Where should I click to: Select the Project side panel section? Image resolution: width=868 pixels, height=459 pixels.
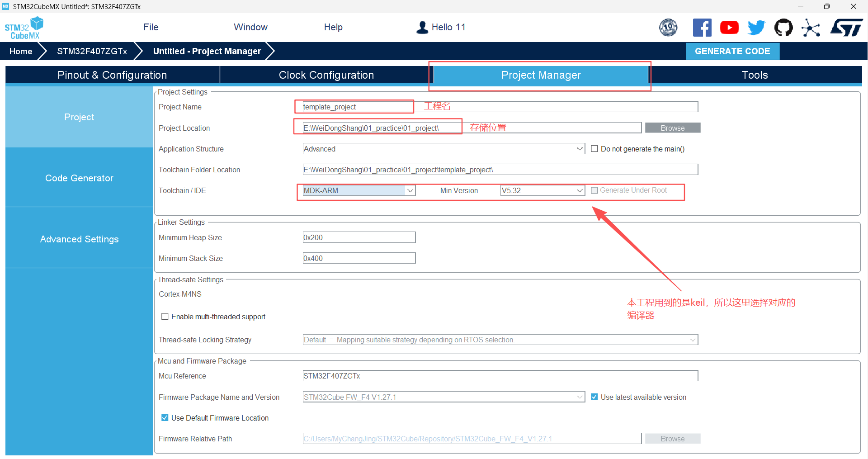coord(79,117)
